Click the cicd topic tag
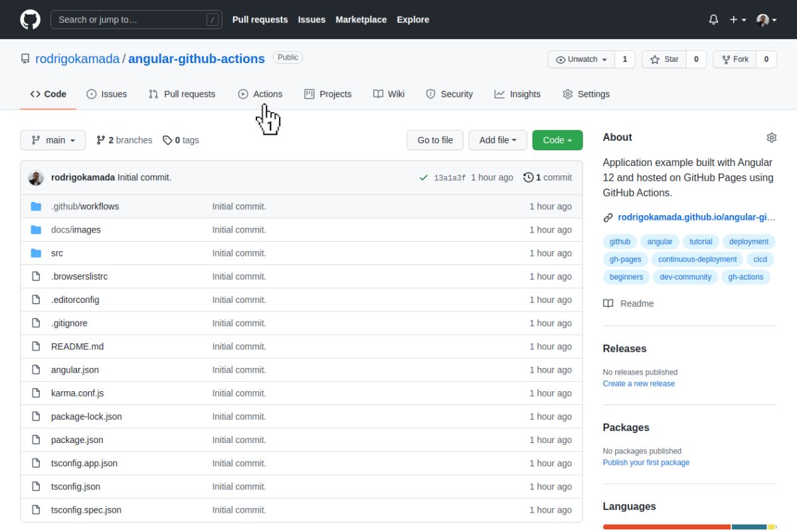 click(x=760, y=260)
